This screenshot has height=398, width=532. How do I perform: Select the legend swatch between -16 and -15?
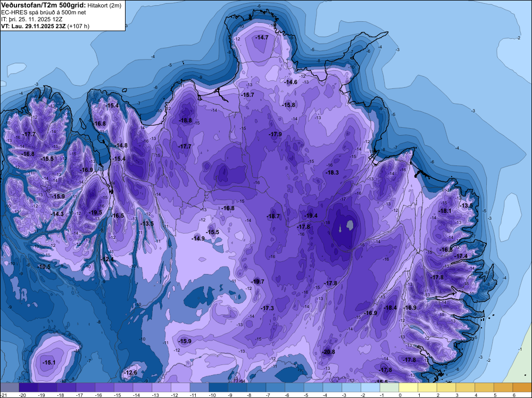104,387
